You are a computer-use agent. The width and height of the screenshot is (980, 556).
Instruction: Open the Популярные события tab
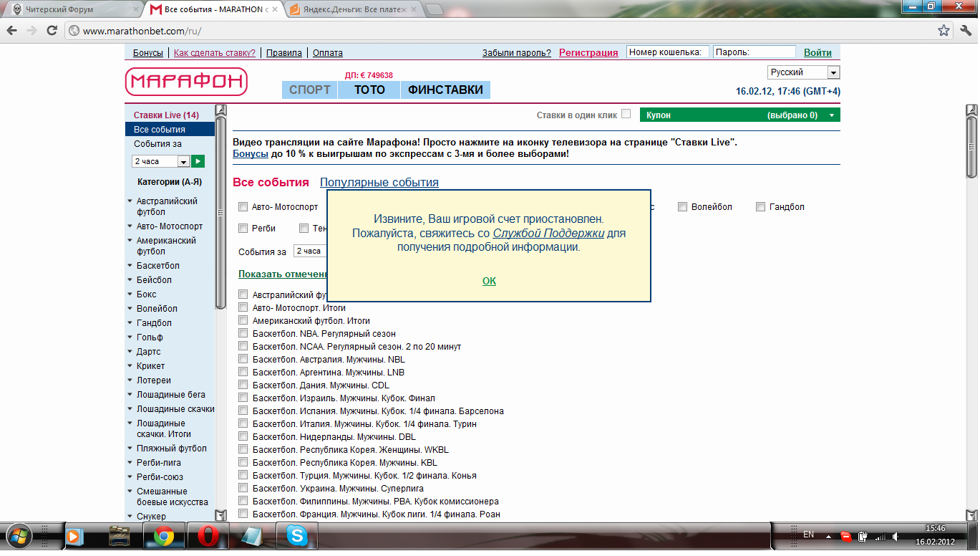pyautogui.click(x=379, y=183)
